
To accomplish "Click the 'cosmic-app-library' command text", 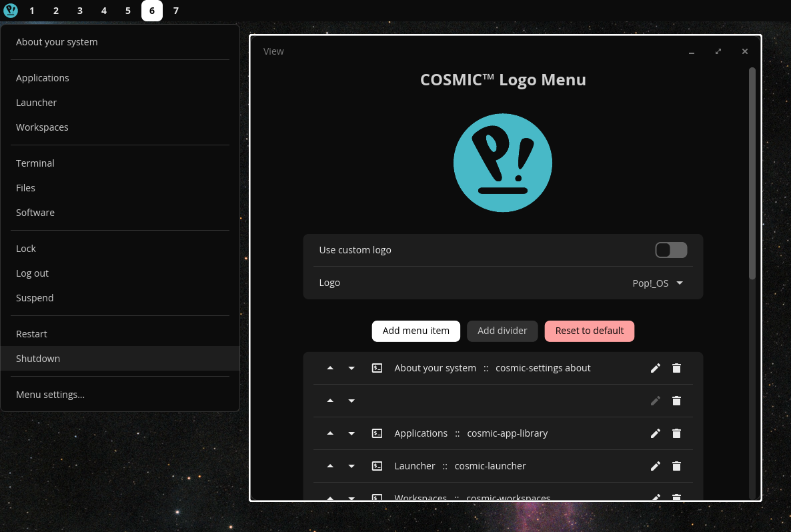I will pos(507,433).
